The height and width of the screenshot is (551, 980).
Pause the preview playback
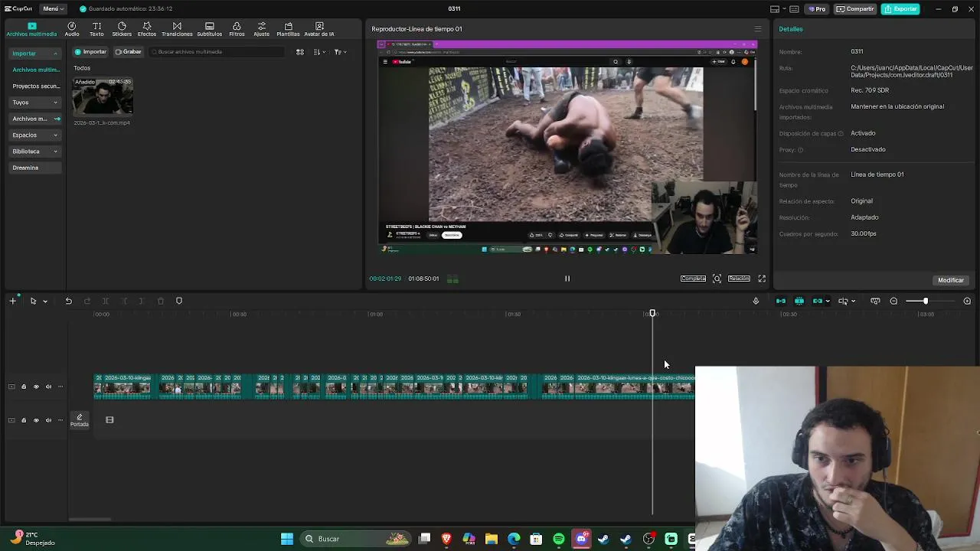(567, 279)
